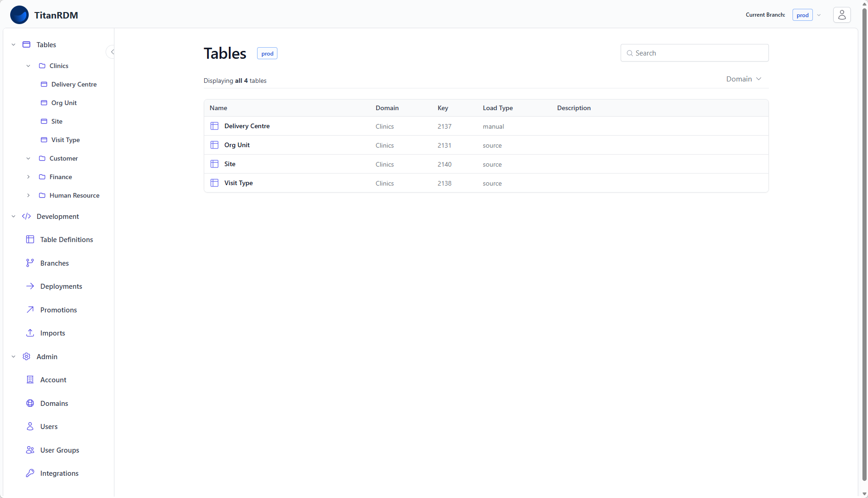Image resolution: width=868 pixels, height=498 pixels.
Task: Click the Users person icon
Action: coord(30,426)
